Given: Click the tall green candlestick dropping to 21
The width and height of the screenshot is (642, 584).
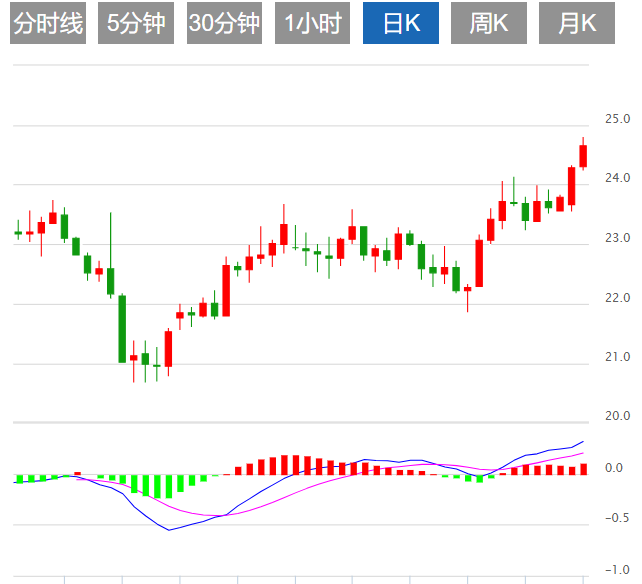Looking at the screenshot, I should pos(122,328).
